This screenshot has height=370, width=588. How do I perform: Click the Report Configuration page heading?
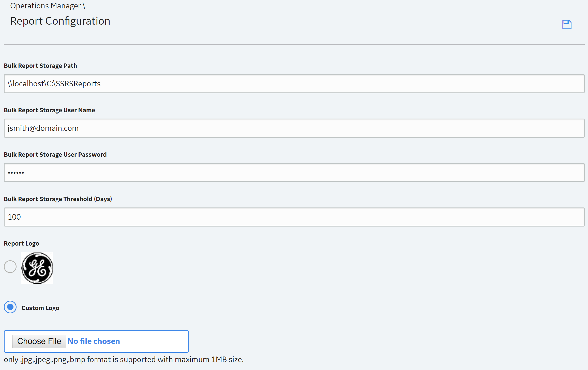point(60,21)
